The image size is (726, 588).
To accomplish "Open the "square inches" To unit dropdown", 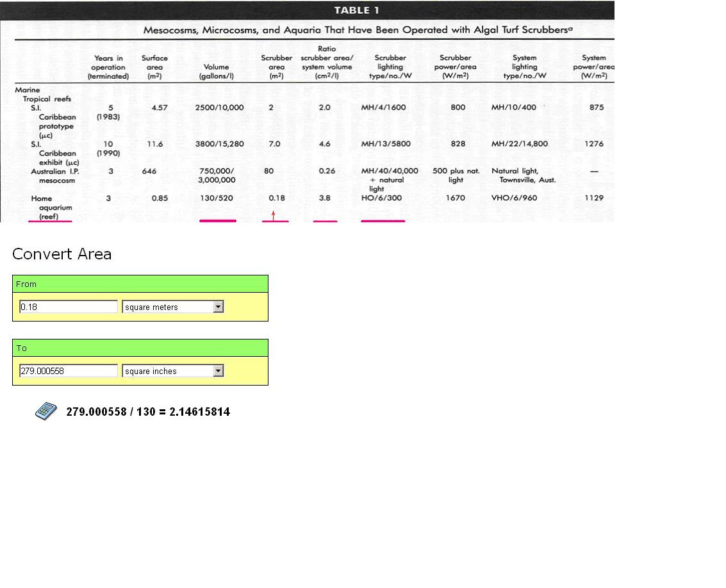I will 218,371.
